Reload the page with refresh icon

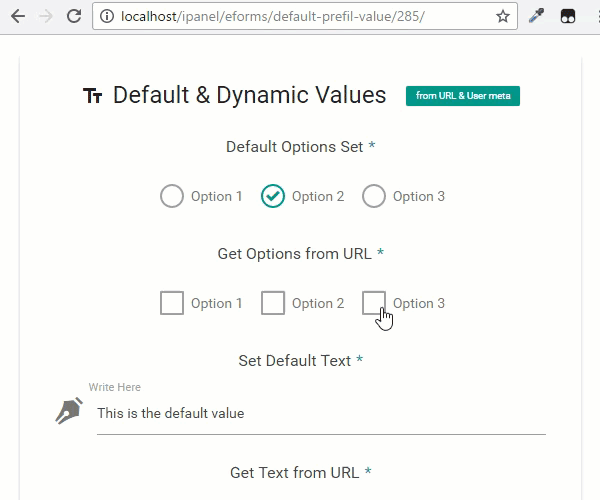point(74,16)
